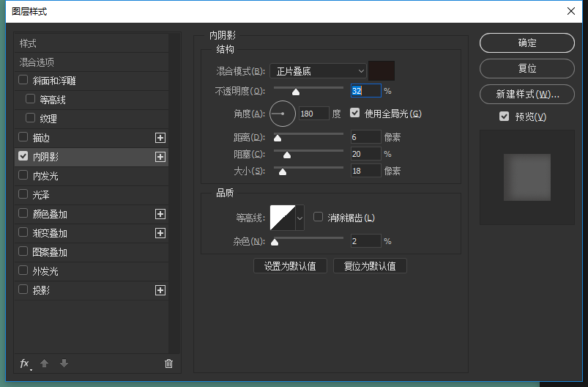
Task: Enable the 纹理 checkbox
Action: (30, 118)
